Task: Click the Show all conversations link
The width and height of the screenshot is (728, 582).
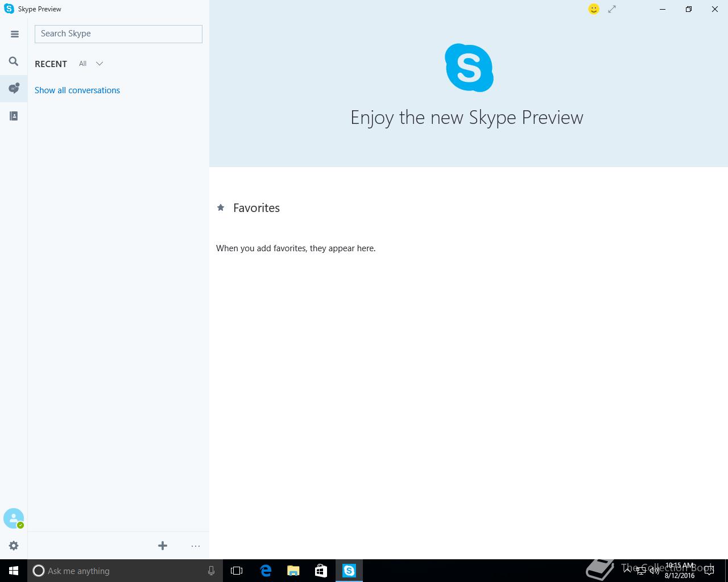Action: [77, 90]
